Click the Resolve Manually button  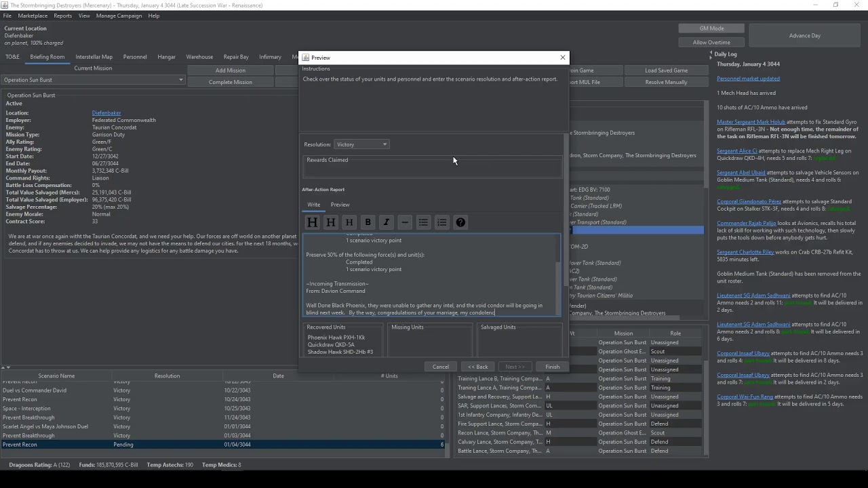click(x=666, y=82)
